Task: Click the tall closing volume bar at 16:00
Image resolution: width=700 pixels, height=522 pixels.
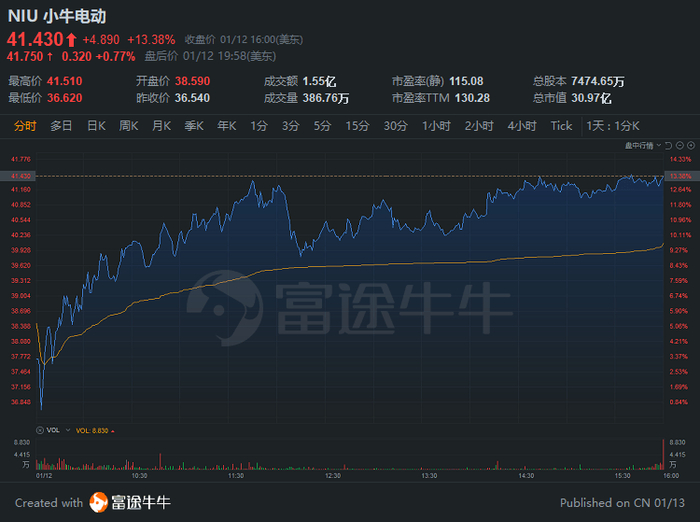Action: [663, 455]
